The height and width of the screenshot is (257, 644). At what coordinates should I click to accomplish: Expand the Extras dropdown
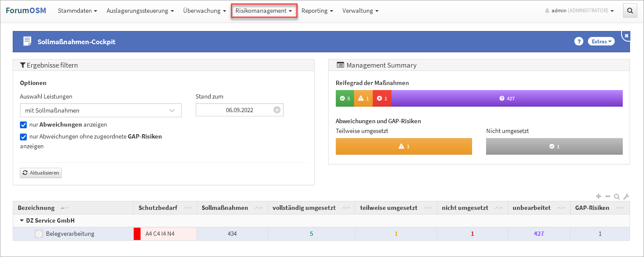pyautogui.click(x=601, y=41)
